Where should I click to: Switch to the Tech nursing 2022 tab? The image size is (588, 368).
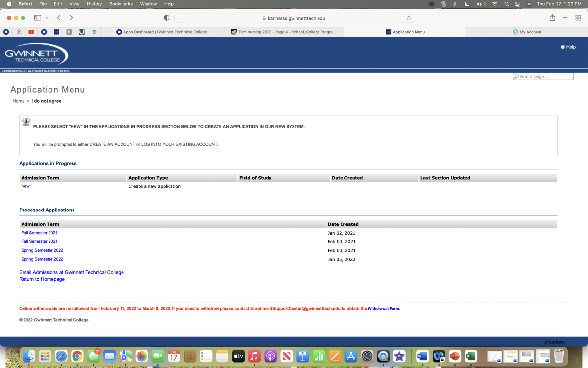tap(283, 32)
